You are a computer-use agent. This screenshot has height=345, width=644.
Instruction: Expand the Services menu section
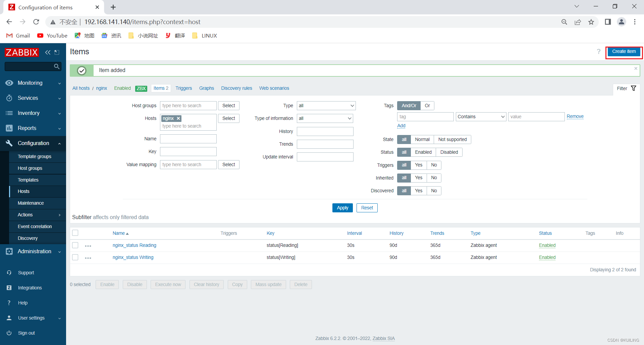click(x=59, y=98)
